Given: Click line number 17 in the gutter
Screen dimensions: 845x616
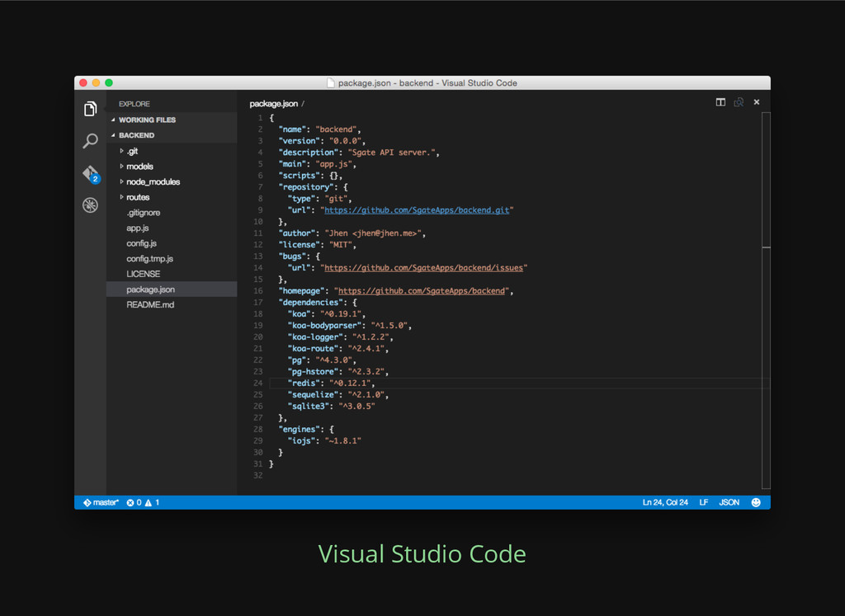Looking at the screenshot, I should 258,303.
